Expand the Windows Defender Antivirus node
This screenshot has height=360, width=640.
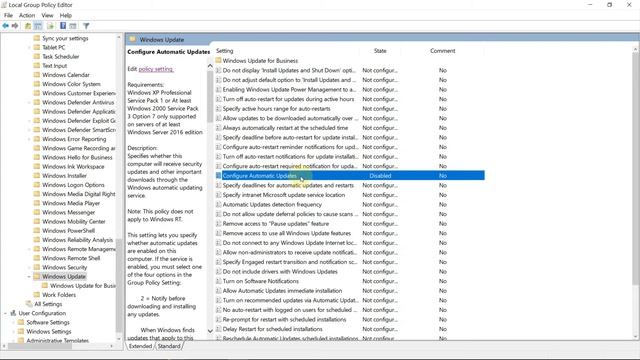click(29, 102)
